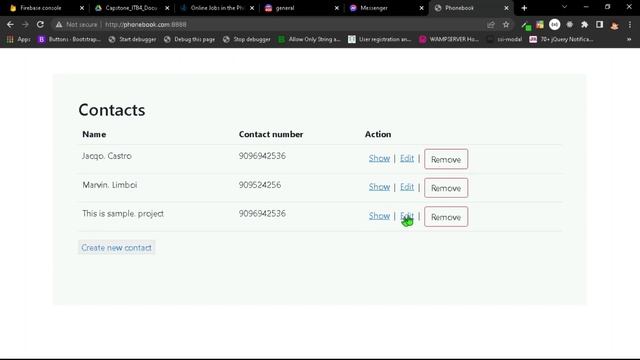This screenshot has height=360, width=640.
Task: Open the 70+ jQuery Notification bookmark
Action: coord(562,40)
